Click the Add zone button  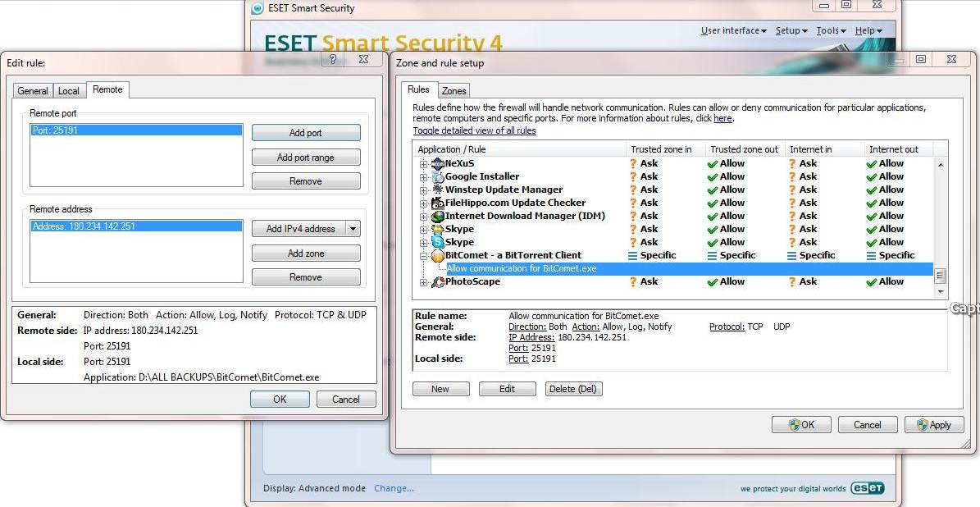tap(306, 253)
